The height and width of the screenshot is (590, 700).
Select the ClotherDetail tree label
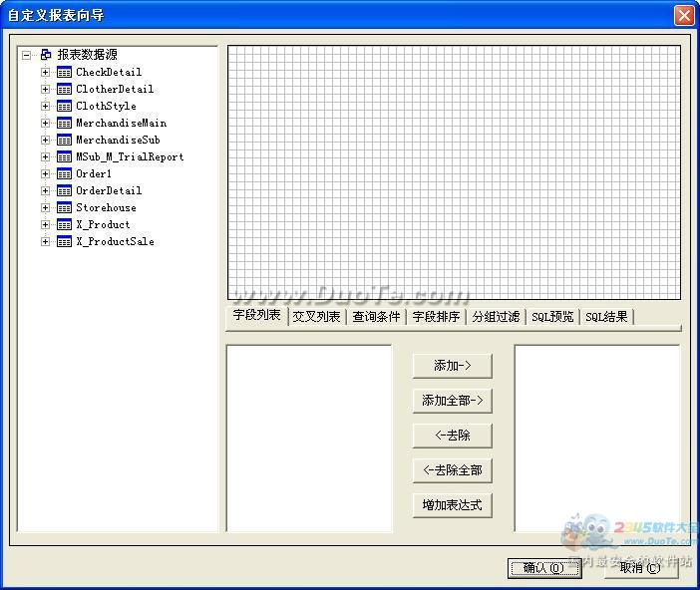tap(115, 89)
